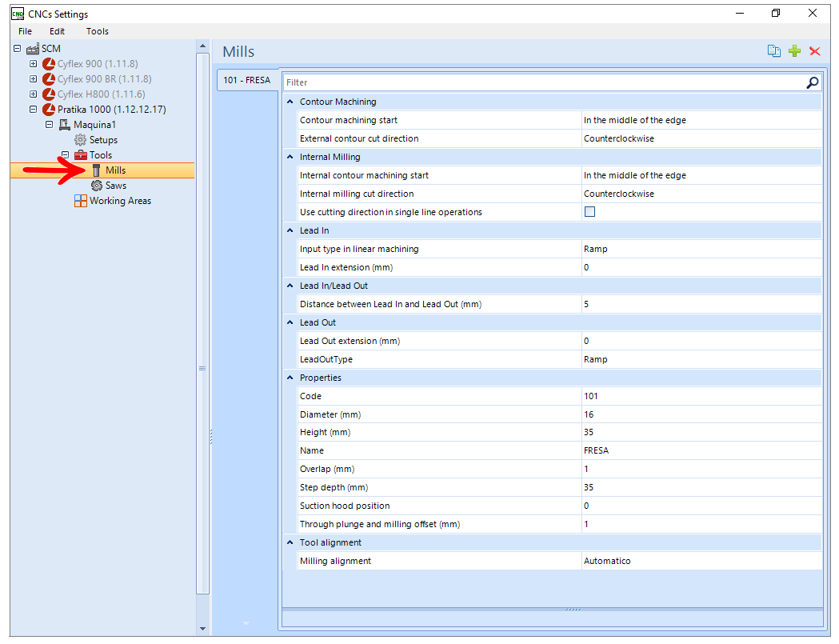This screenshot has height=644, width=839.
Task: Select the Saws tool icon
Action: tap(97, 186)
